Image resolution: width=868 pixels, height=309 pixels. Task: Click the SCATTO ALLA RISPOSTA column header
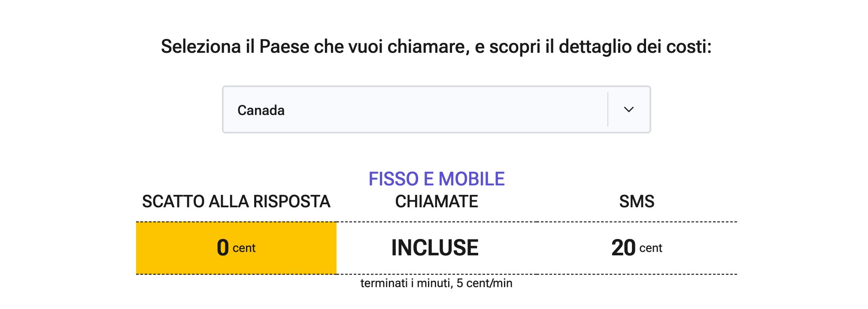(236, 202)
